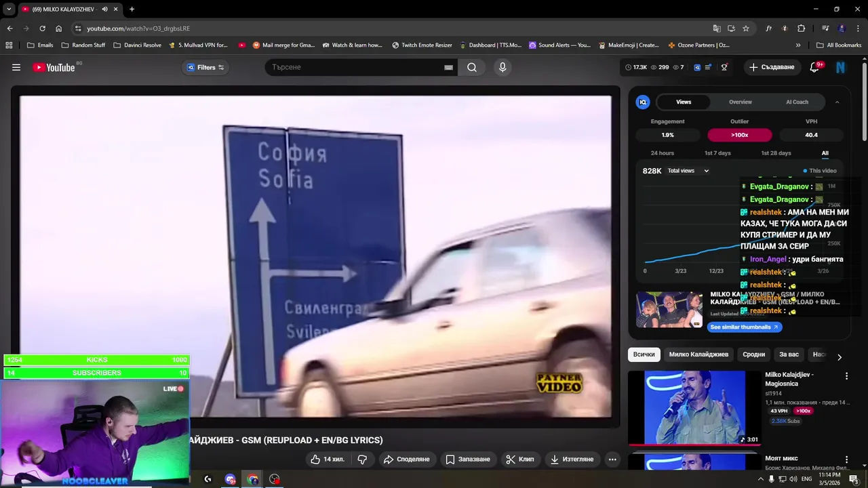Select the Милко Калайджиев chip

click(x=698, y=354)
